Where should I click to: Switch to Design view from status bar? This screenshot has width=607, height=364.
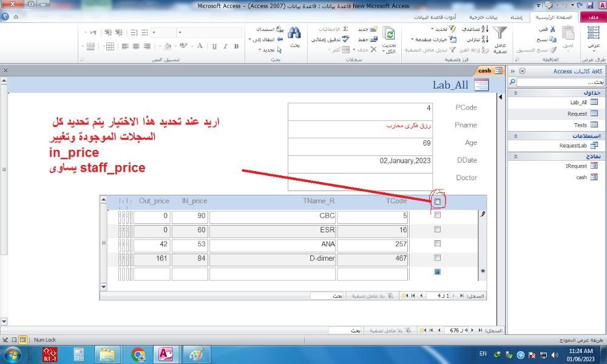5,340
